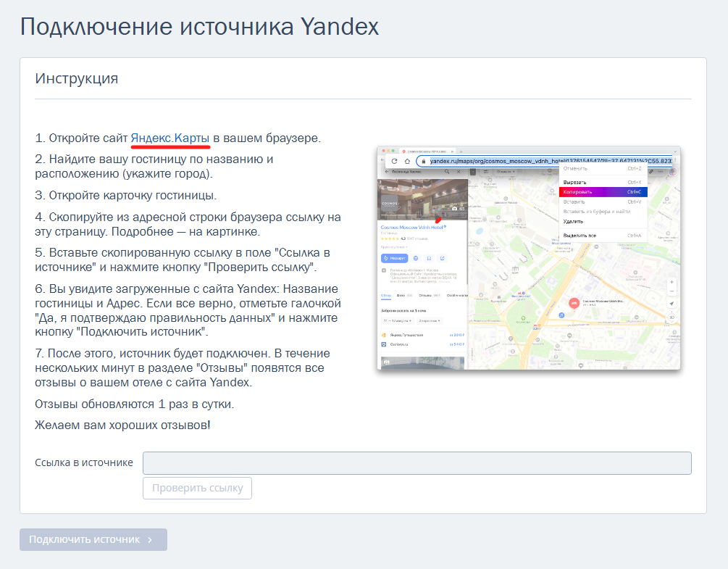The height and width of the screenshot is (569, 728).
Task: Expand the booking dates dropdown in the hotel card
Action: [x=397, y=321]
